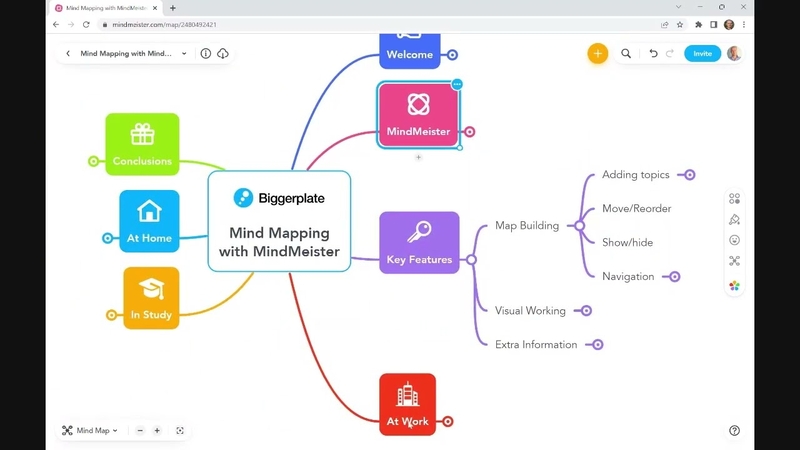Zoom out with the minus button

[140, 431]
